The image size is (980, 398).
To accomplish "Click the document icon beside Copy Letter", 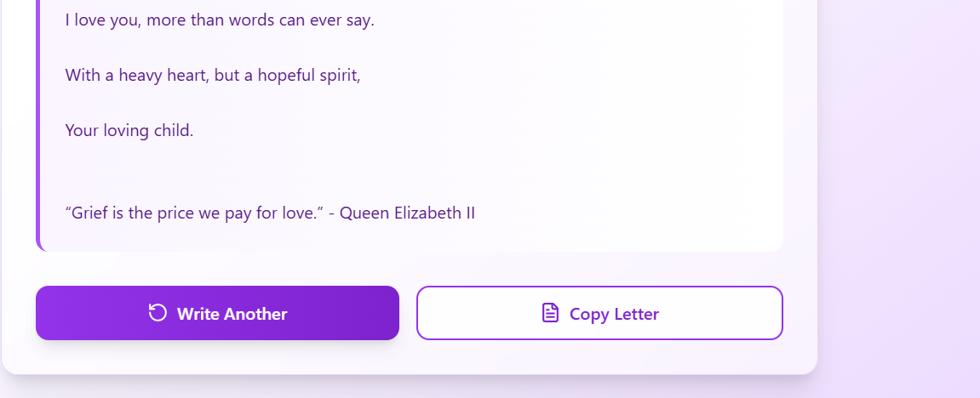I will pos(550,313).
